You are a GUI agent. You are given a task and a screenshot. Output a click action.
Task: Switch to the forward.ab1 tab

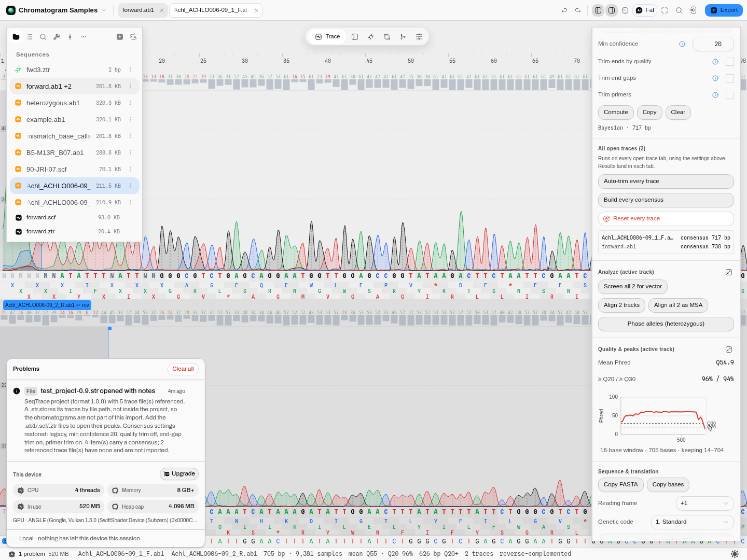(x=138, y=10)
